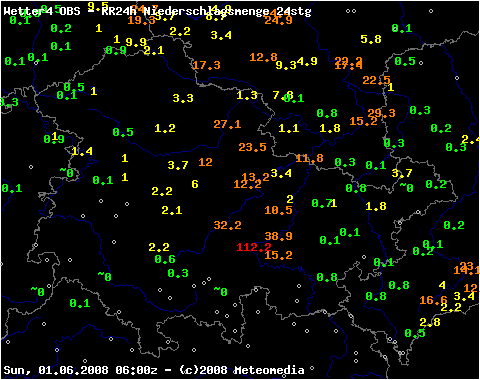Select the orange 38.9 station value
The image size is (480, 380).
[278, 236]
